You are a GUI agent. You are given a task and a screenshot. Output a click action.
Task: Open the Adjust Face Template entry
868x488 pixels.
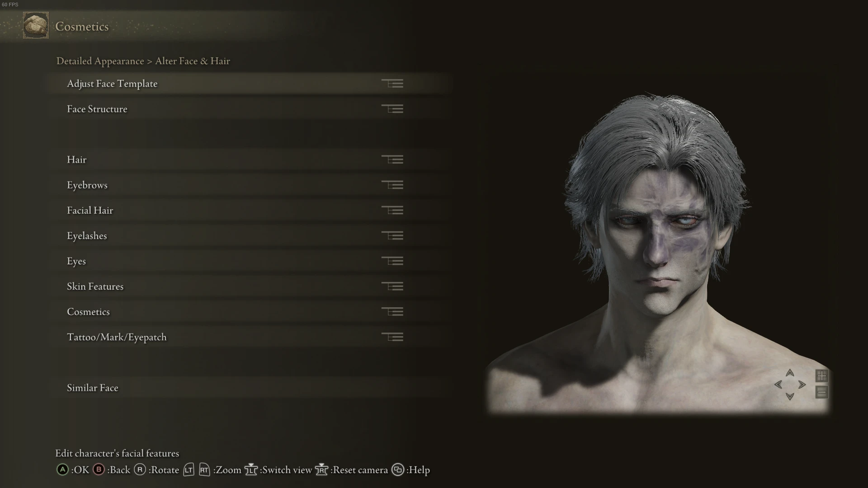tap(250, 84)
